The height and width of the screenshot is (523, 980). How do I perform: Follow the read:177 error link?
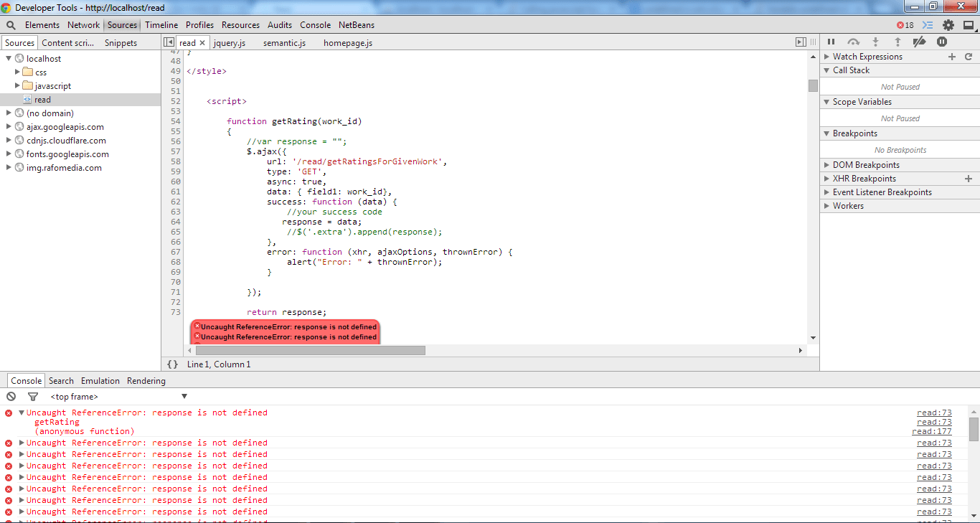[933, 431]
